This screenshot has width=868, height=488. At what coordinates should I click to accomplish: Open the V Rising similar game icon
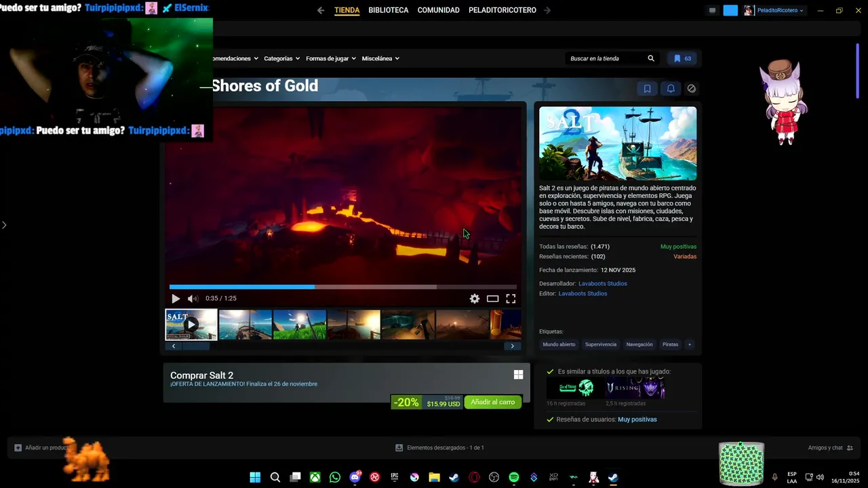coord(635,388)
